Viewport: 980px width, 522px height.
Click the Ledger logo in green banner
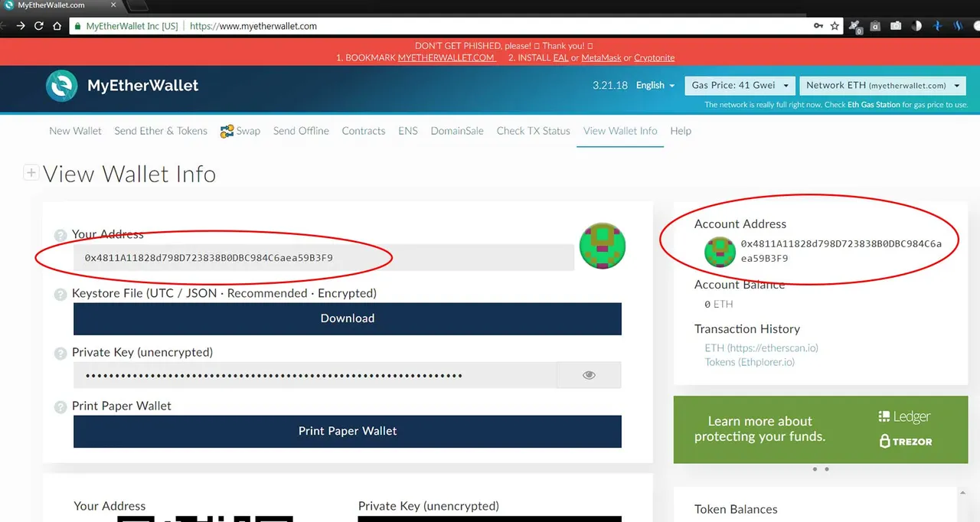[904, 417]
